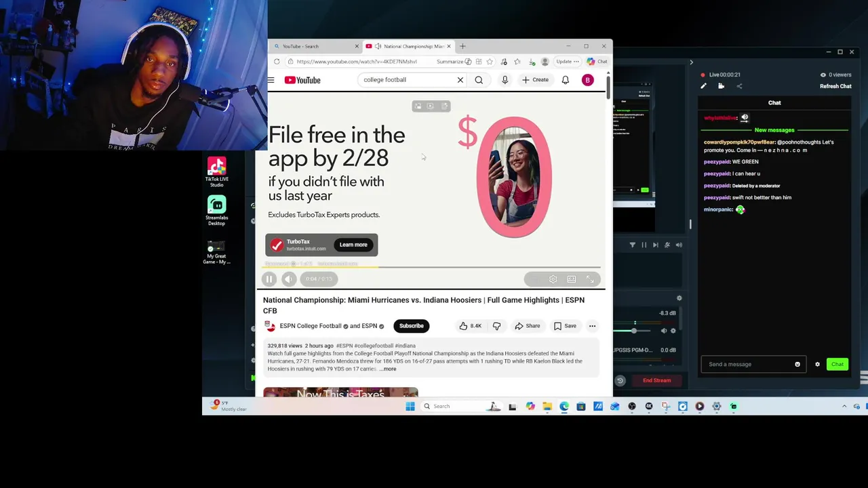868x488 pixels.
Task: Run the YouTube search magnifier button
Action: 479,80
